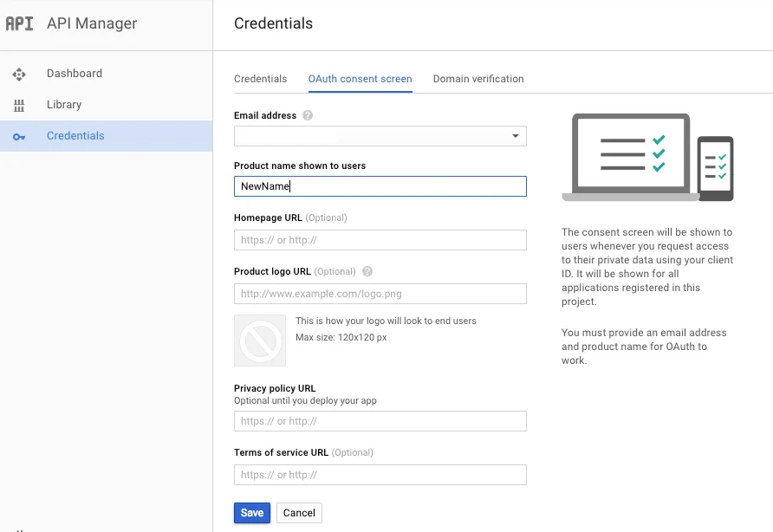This screenshot has width=773, height=532.
Task: Click the Cancel button
Action: coord(299,513)
